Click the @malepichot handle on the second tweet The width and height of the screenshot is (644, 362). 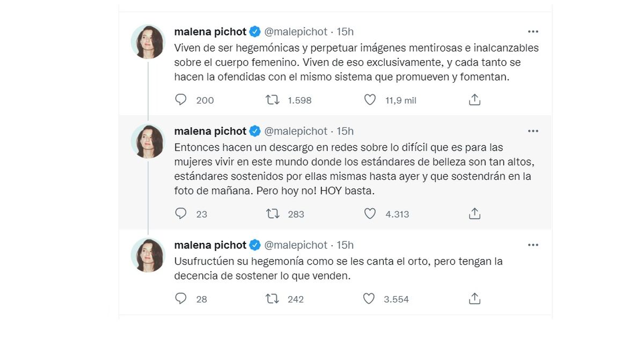tap(296, 131)
